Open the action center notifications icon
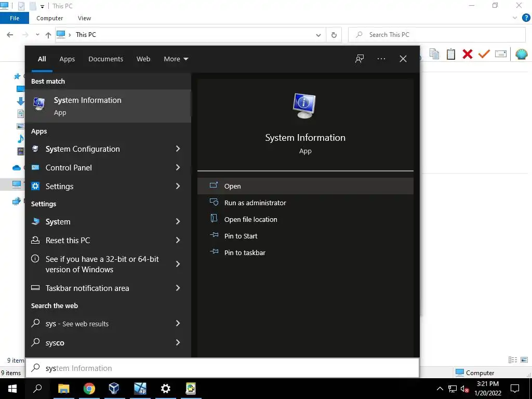 point(515,389)
